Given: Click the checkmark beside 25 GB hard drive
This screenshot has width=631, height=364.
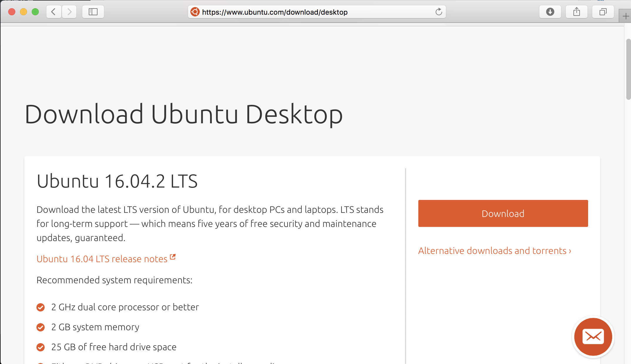Looking at the screenshot, I should [x=41, y=347].
